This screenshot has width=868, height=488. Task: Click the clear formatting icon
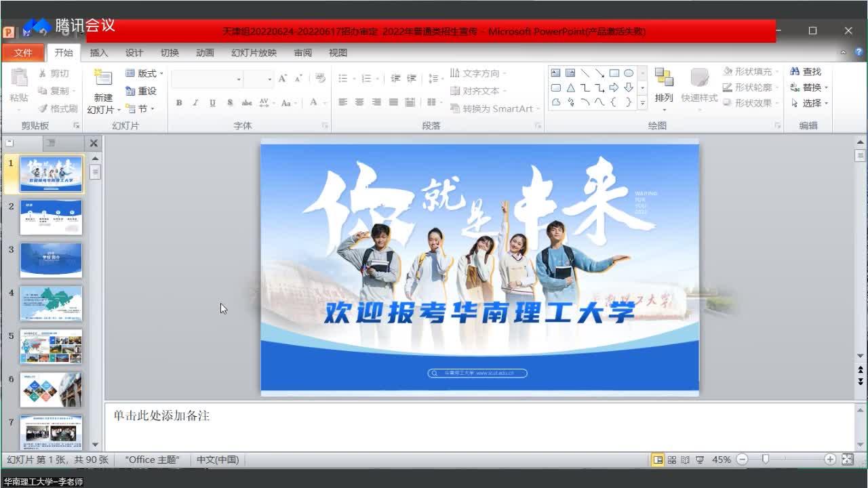(x=320, y=79)
